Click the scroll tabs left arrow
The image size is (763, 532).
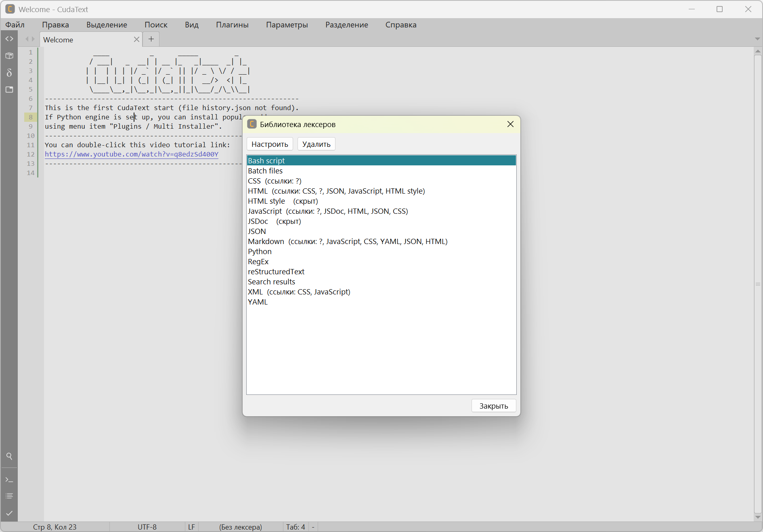pyautogui.click(x=27, y=39)
